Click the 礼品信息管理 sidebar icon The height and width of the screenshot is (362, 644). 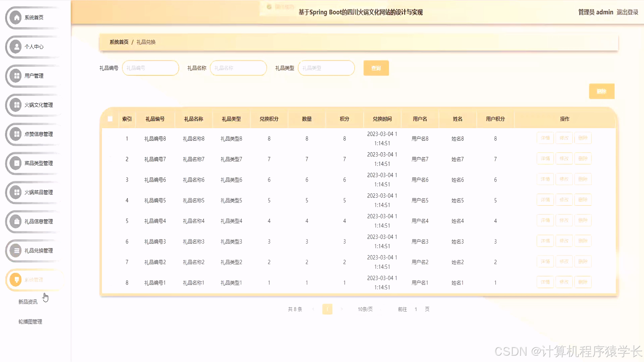[x=15, y=222]
